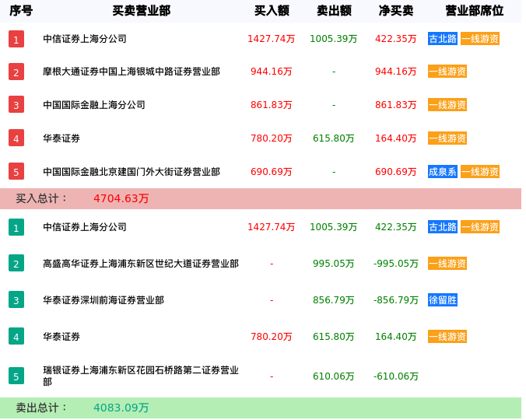This screenshot has height=420, width=526.
Task: Select sell amount 856.79万
Action: click(334, 300)
